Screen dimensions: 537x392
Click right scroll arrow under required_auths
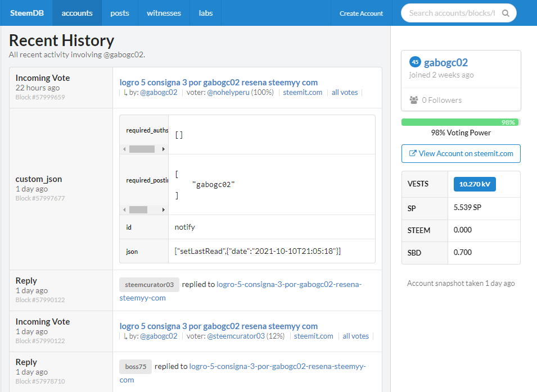point(164,149)
